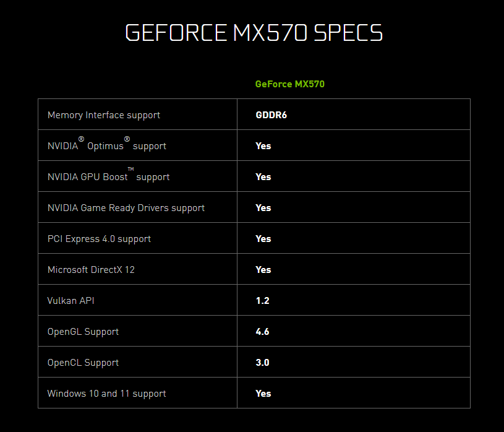The height and width of the screenshot is (432, 504).
Task: Click the GEFORCE MX570 SPECS heading
Action: (254, 33)
